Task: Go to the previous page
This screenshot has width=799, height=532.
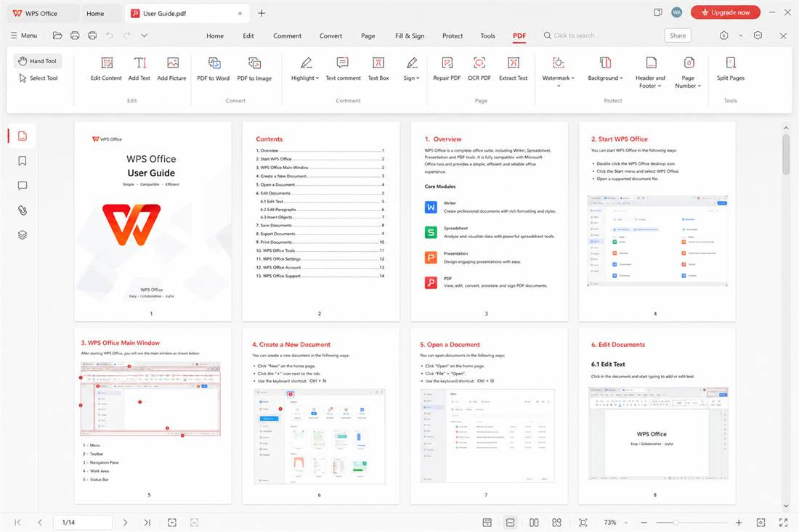Action: click(x=40, y=523)
